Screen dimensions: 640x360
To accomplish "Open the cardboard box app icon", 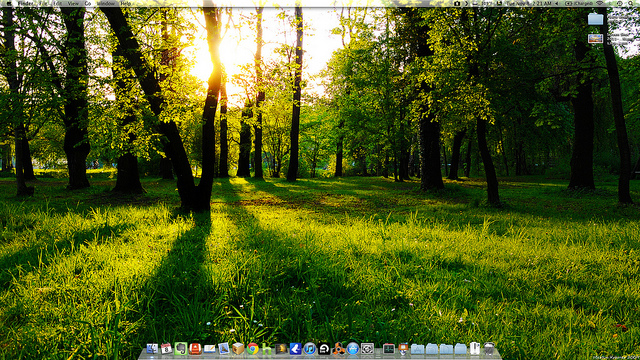I will pos(238,349).
